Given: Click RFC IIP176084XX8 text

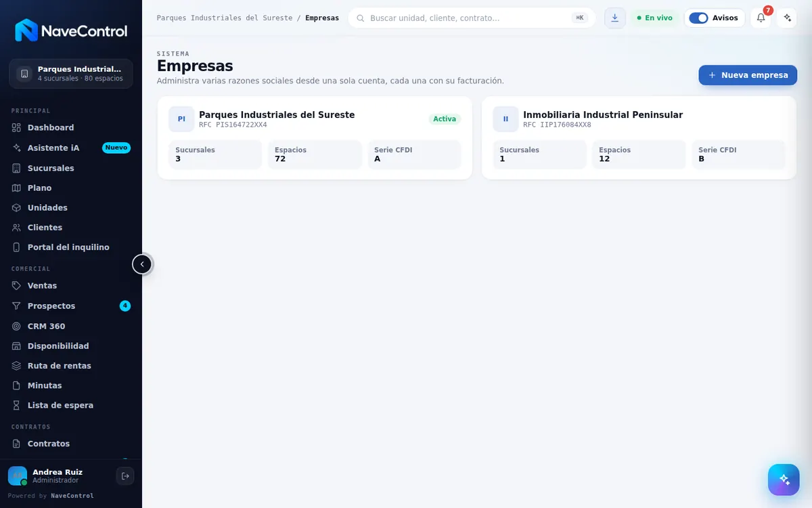Looking at the screenshot, I should click(557, 125).
